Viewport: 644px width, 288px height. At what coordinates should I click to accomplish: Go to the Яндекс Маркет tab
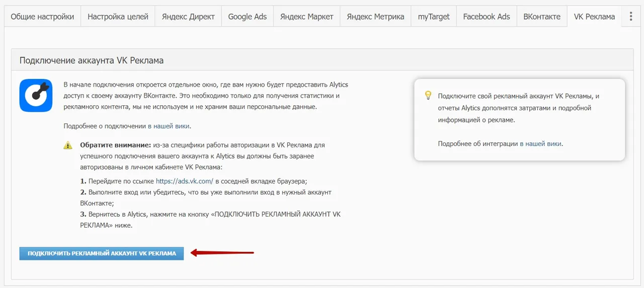click(306, 17)
